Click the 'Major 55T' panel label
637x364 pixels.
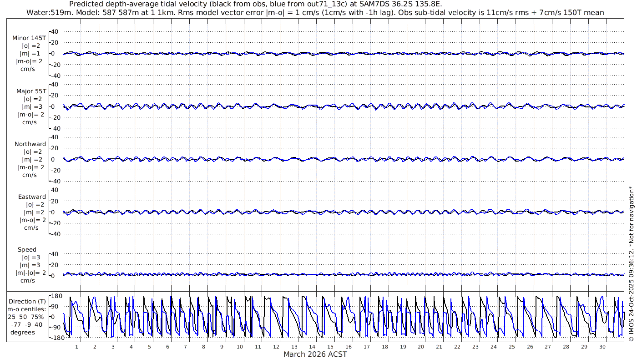(31, 91)
